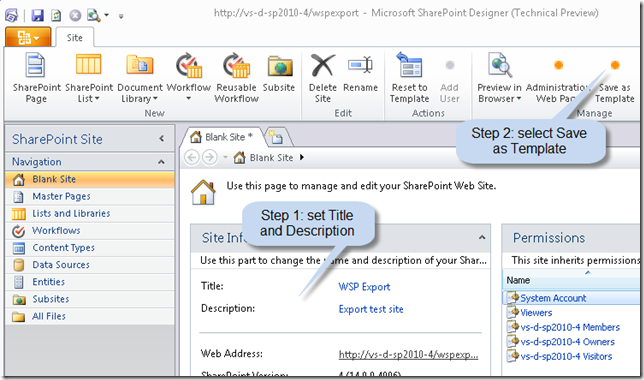This screenshot has height=380, width=644.
Task: Open Data Sources in navigation
Action: [90, 265]
